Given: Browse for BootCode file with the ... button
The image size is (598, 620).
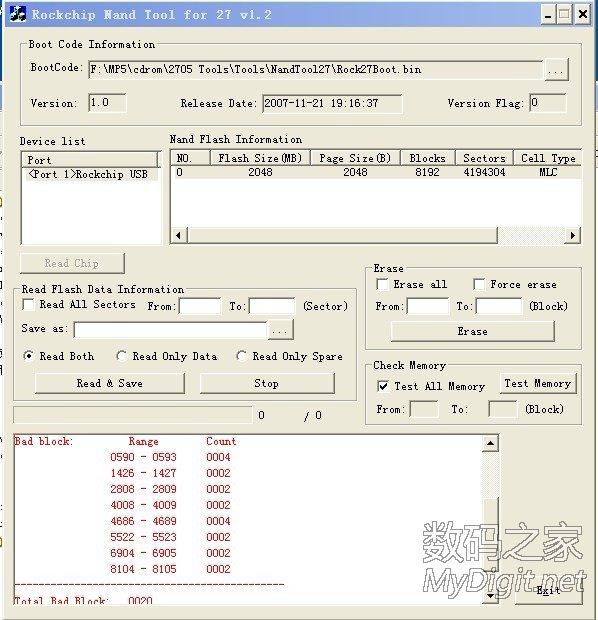Looking at the screenshot, I should click(556, 70).
